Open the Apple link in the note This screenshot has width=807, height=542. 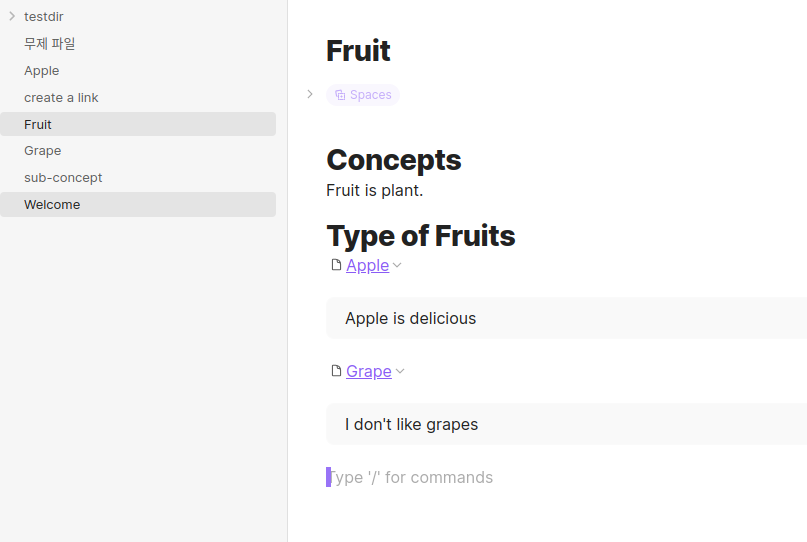[x=367, y=265]
